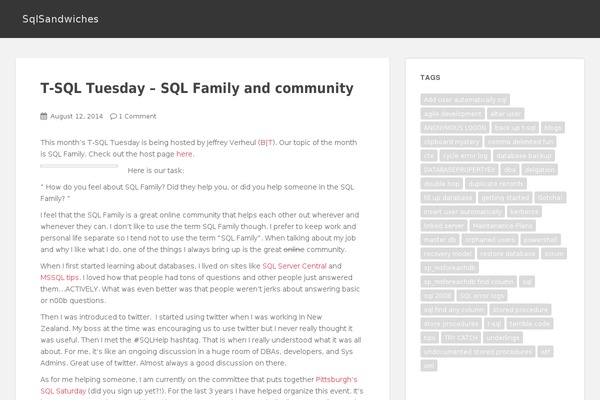The image size is (600, 400).
Task: Open the host page 'here' link
Action: coord(184,154)
